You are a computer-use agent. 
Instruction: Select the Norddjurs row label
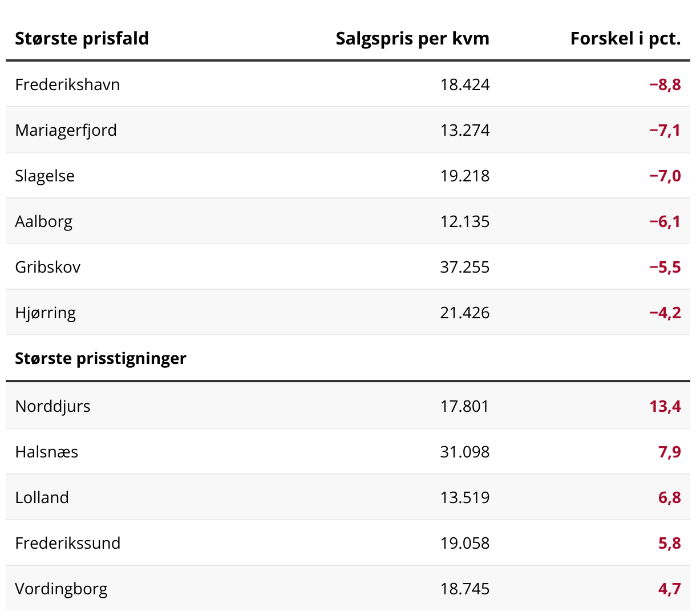coord(52,406)
